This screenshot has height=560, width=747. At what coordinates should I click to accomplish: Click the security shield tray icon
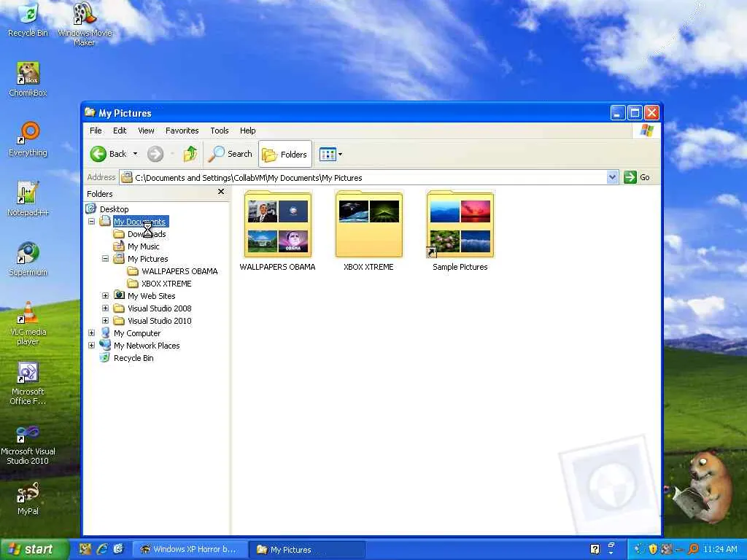[653, 549]
